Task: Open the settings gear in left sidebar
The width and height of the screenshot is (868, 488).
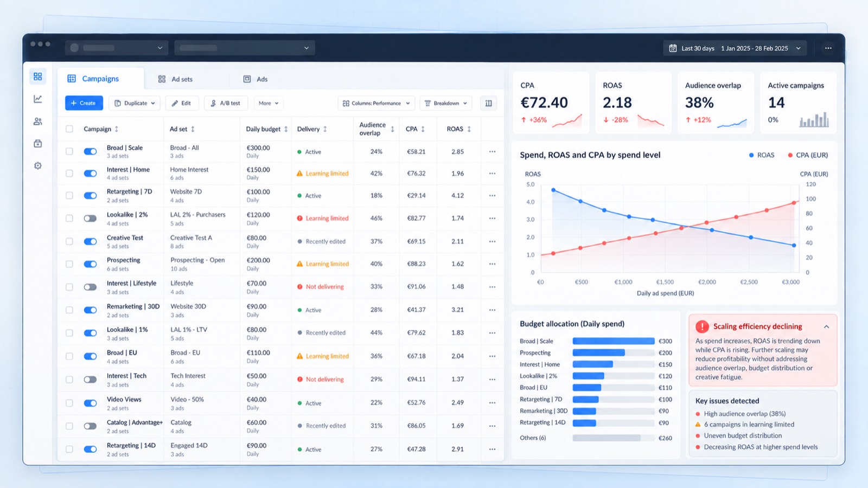Action: [x=37, y=166]
